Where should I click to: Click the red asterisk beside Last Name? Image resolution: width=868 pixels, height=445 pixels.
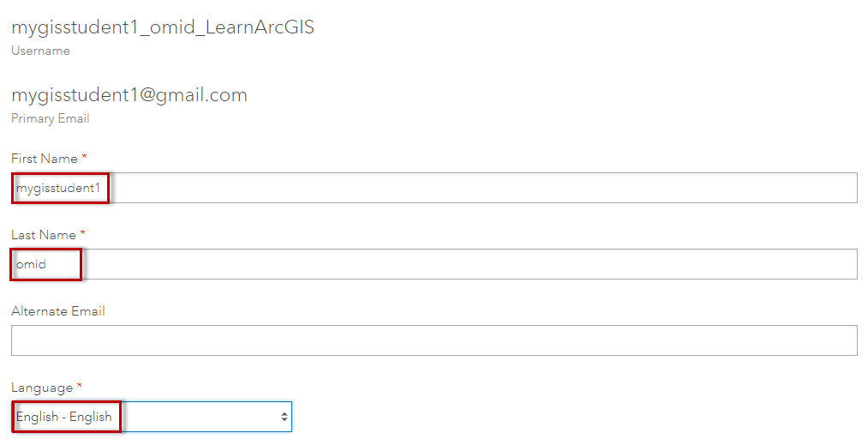pyautogui.click(x=83, y=234)
